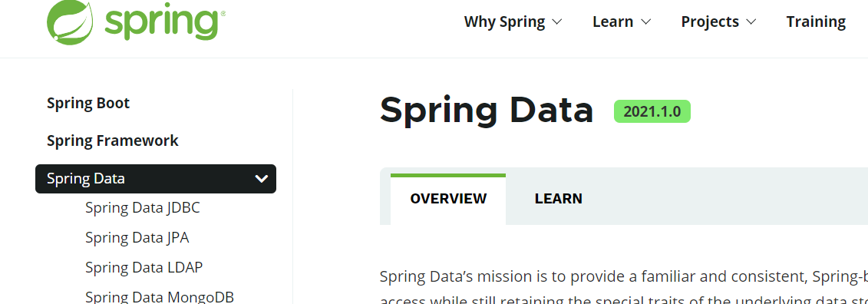Open the Learn dropdown chevron in navbar

645,22
